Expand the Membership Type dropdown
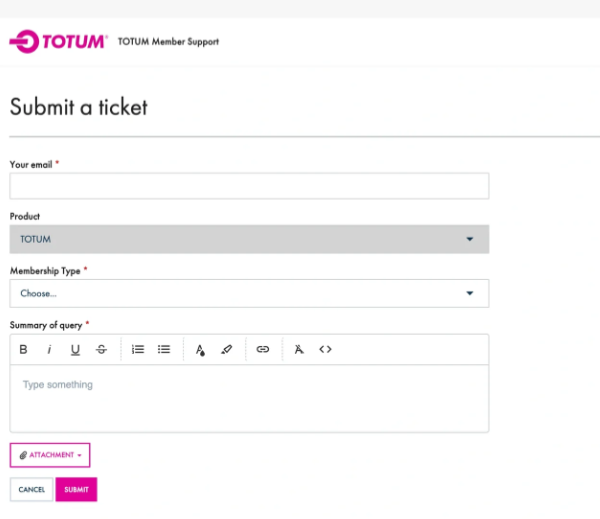This screenshot has height=519, width=600. coord(249,293)
